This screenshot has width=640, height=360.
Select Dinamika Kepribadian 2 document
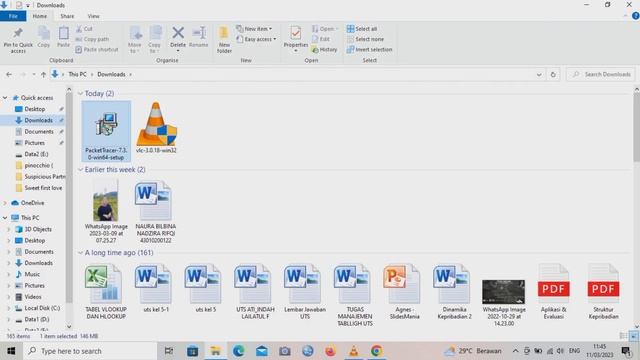click(x=454, y=291)
